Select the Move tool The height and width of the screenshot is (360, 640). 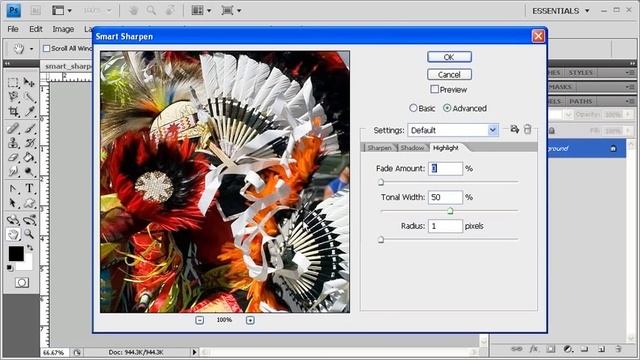tap(29, 82)
